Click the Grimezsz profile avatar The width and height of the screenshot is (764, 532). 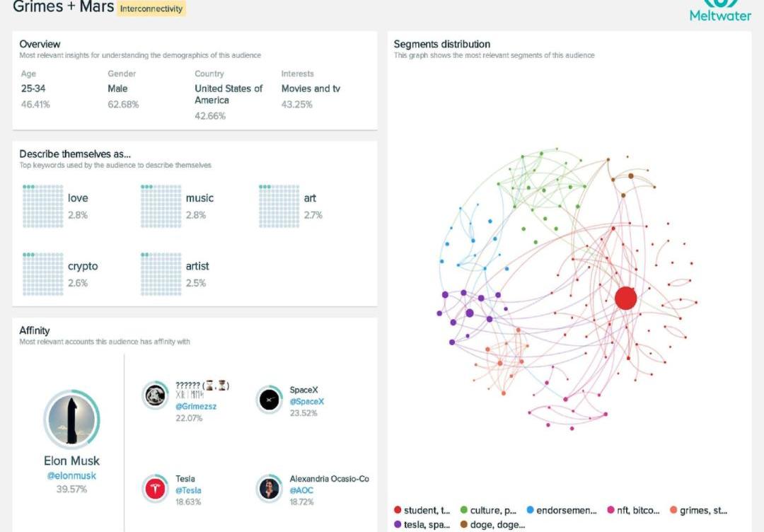155,395
